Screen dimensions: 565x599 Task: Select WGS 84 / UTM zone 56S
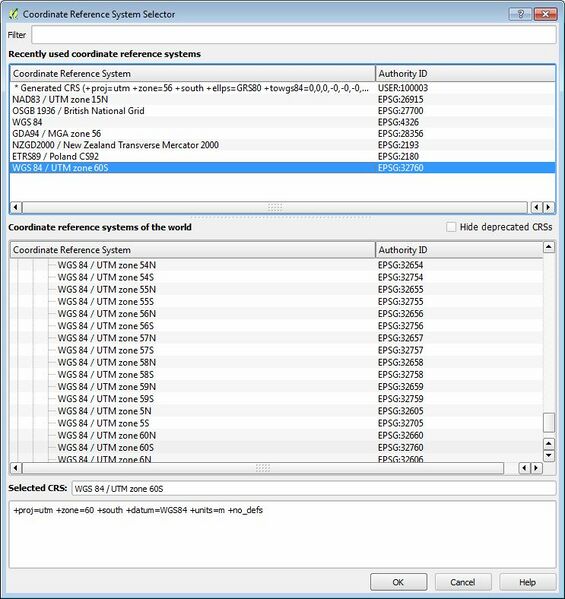point(105,326)
